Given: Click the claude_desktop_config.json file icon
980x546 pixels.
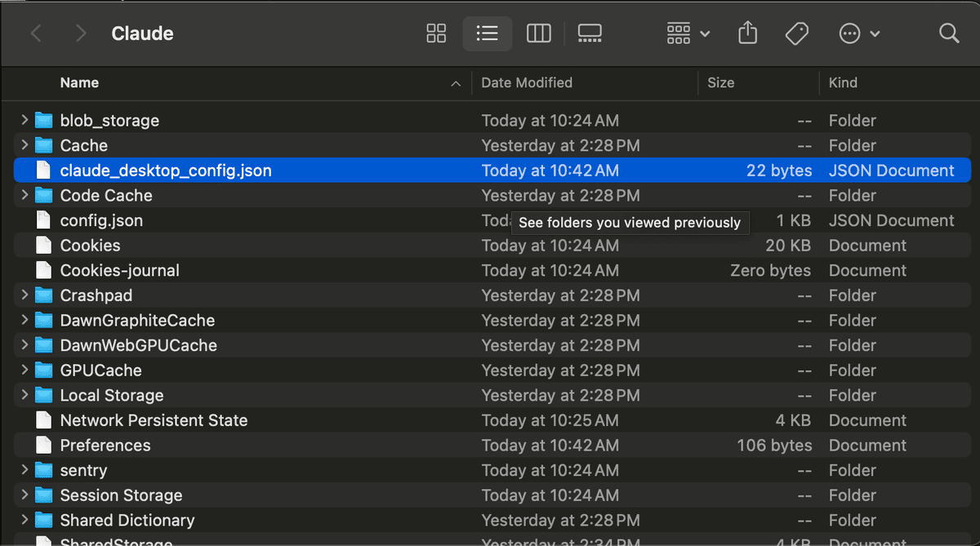Looking at the screenshot, I should pos(43,171).
